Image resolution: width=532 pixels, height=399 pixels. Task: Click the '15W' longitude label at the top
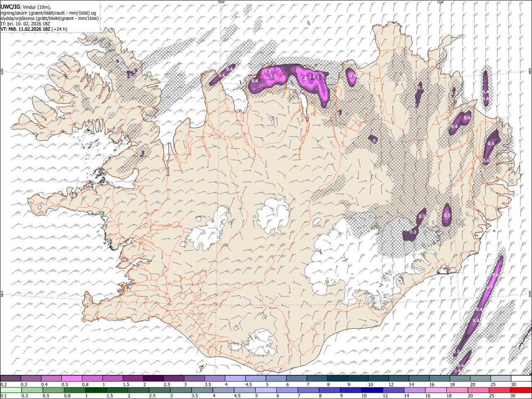(440, 2)
